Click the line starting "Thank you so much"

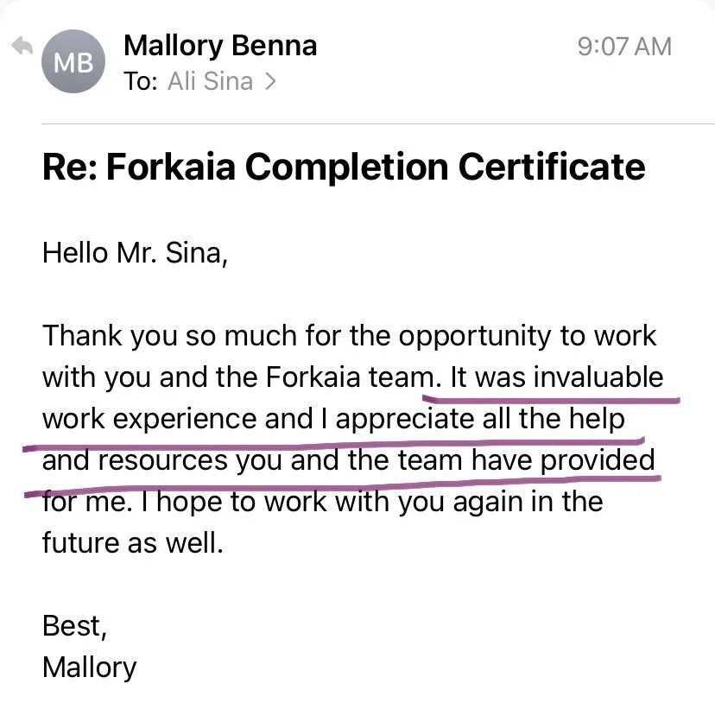click(x=349, y=337)
